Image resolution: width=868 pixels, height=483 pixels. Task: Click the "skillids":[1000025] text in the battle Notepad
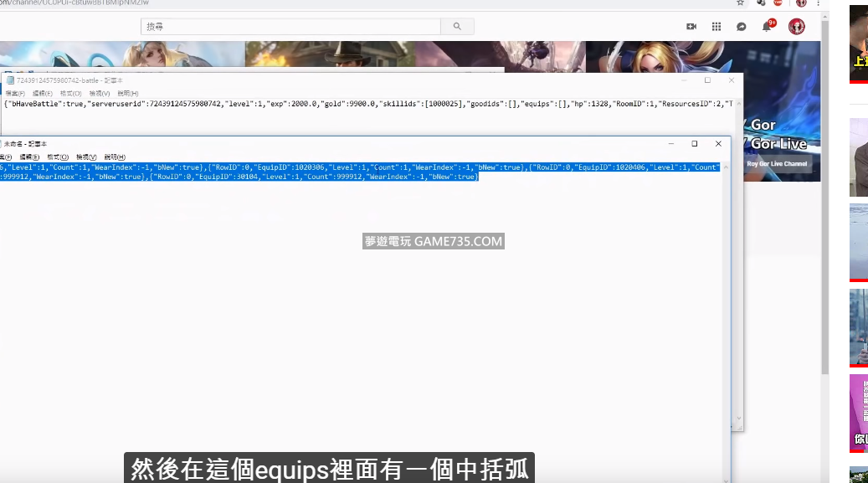pos(421,104)
